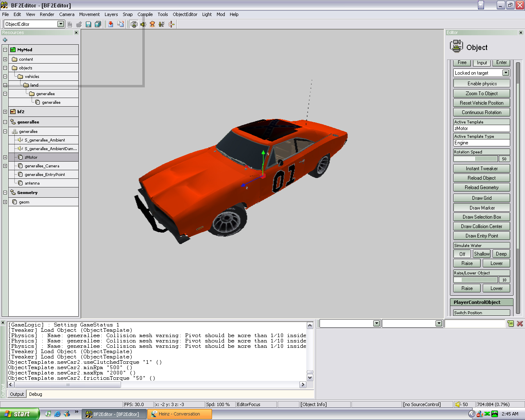Click the console command input field
525x420 pixels.
[475, 324]
